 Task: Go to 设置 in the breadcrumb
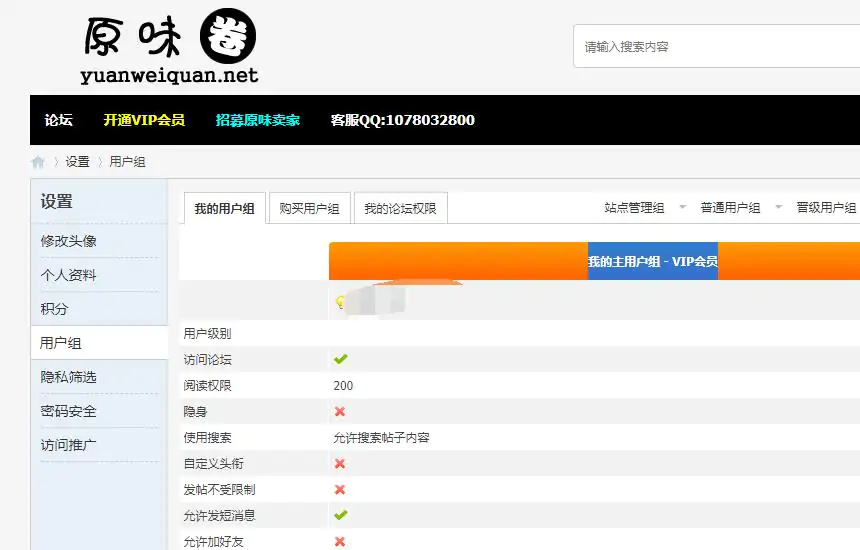pyautogui.click(x=77, y=162)
